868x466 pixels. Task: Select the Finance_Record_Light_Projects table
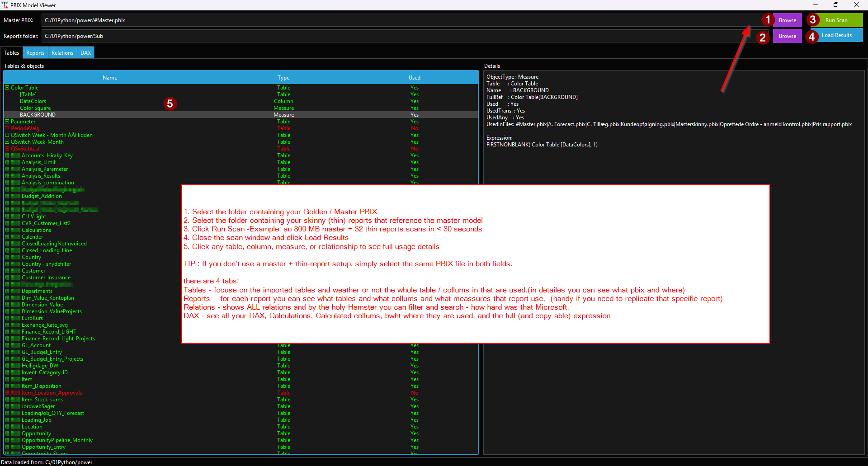[58, 339]
